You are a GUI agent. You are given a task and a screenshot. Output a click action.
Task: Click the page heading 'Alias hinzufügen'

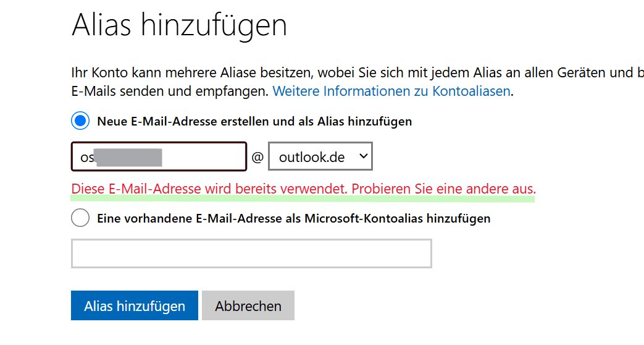179,25
